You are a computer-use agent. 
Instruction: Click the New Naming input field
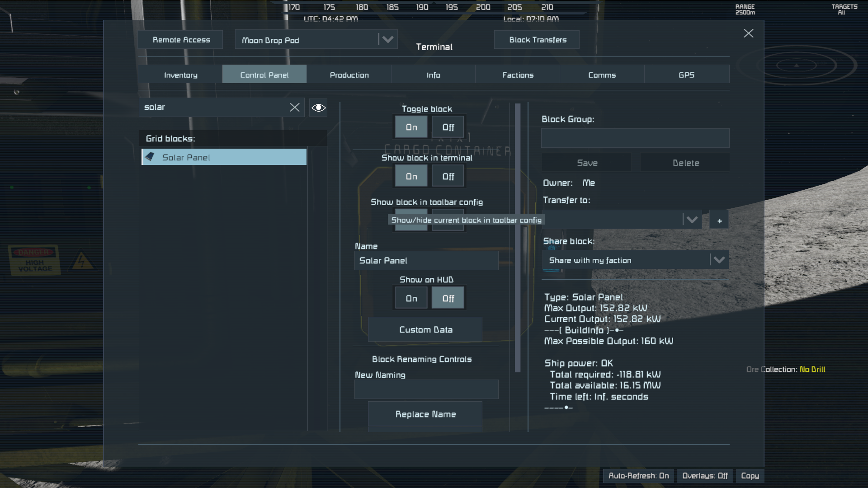(x=426, y=389)
